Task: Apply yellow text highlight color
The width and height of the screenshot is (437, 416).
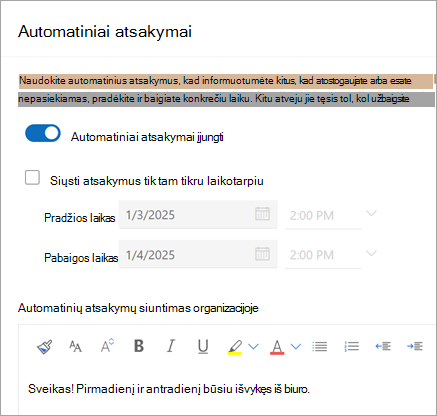Action: point(235,347)
